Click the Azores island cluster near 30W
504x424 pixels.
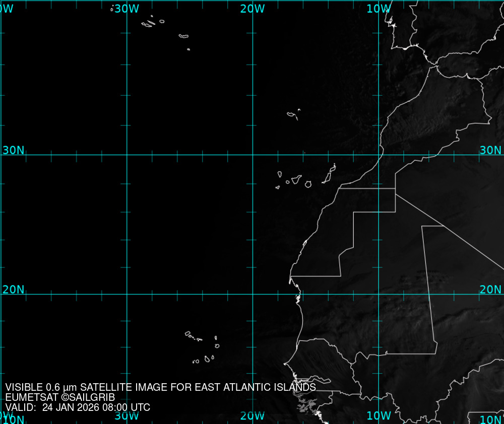pyautogui.click(x=148, y=24)
